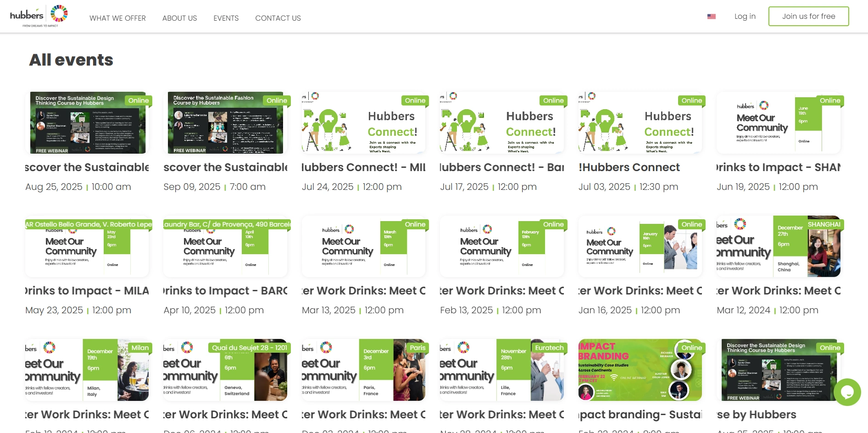868x433 pixels.
Task: Click the Paris location badge
Action: point(417,348)
